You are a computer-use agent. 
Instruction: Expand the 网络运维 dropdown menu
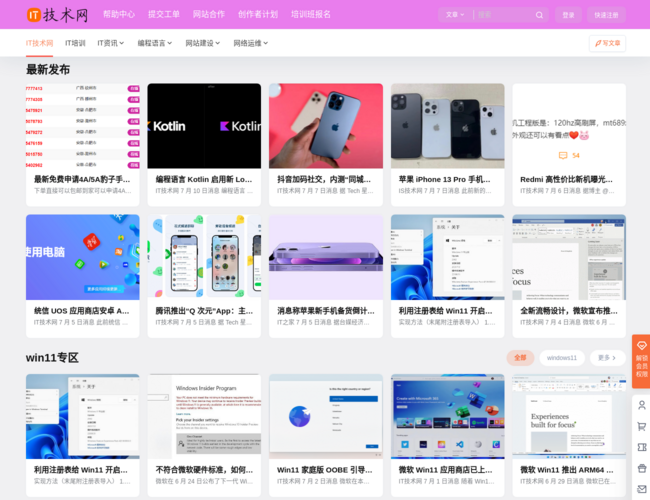250,43
